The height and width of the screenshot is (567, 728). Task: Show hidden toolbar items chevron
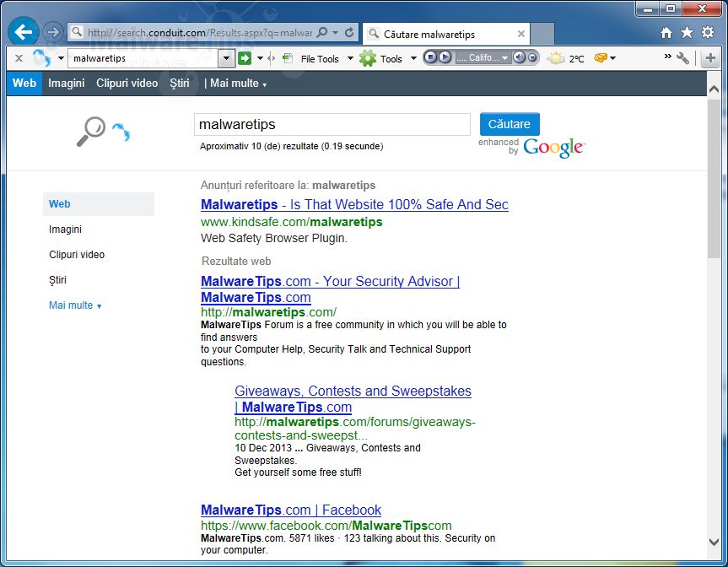667,57
